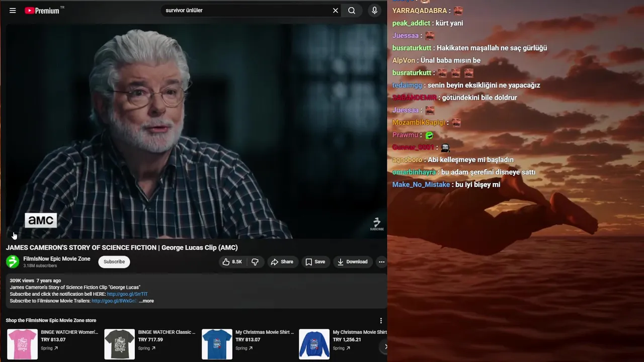
Task: Download the video
Action: 352,262
